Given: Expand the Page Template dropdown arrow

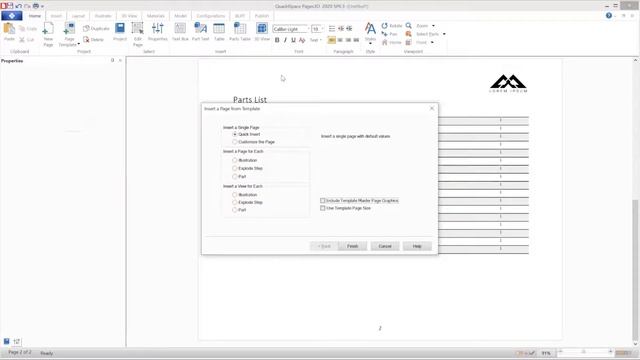Looking at the screenshot, I should pyautogui.click(x=78, y=44).
